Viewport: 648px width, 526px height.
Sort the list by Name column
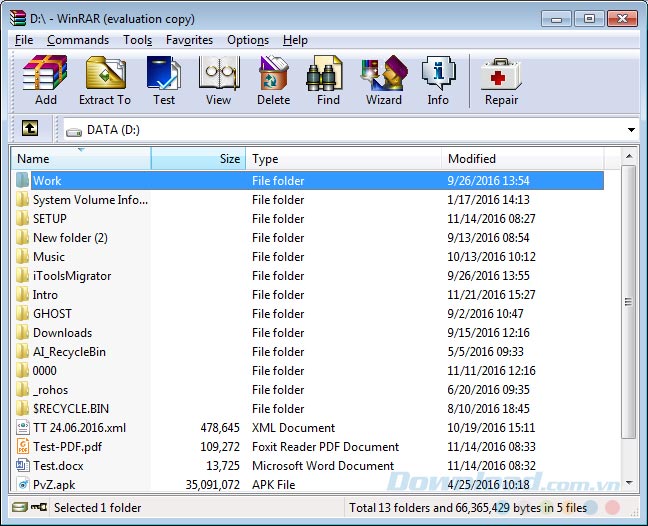pos(80,159)
